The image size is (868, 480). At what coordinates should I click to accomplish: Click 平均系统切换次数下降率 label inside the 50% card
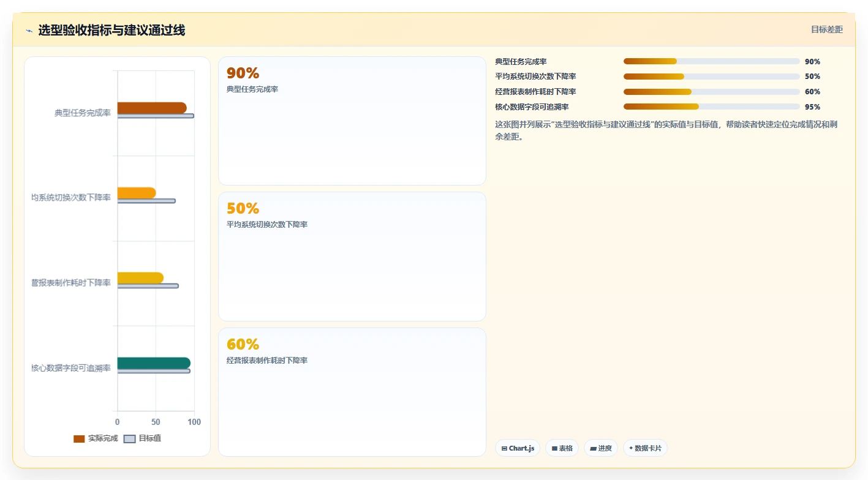[267, 225]
